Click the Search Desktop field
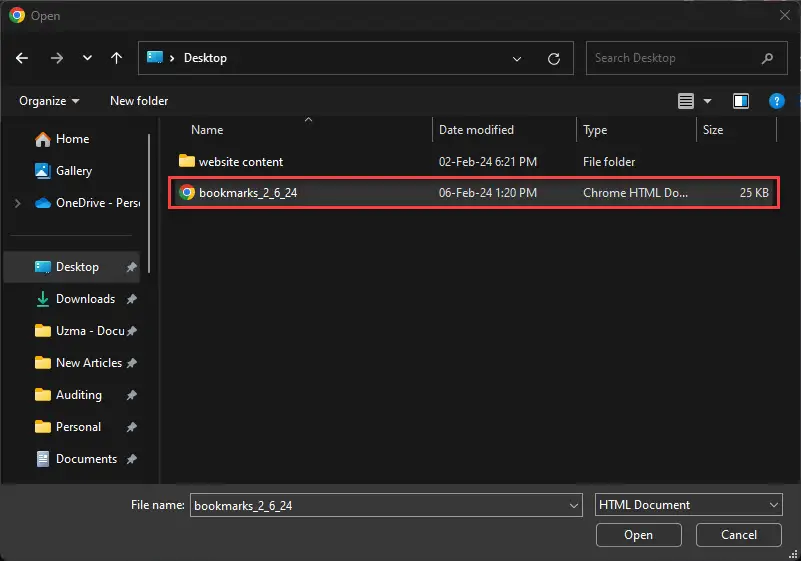Image resolution: width=801 pixels, height=561 pixels. click(x=686, y=58)
